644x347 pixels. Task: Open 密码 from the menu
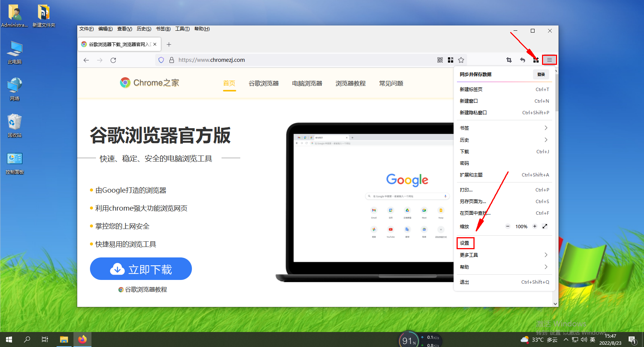pyautogui.click(x=504, y=163)
